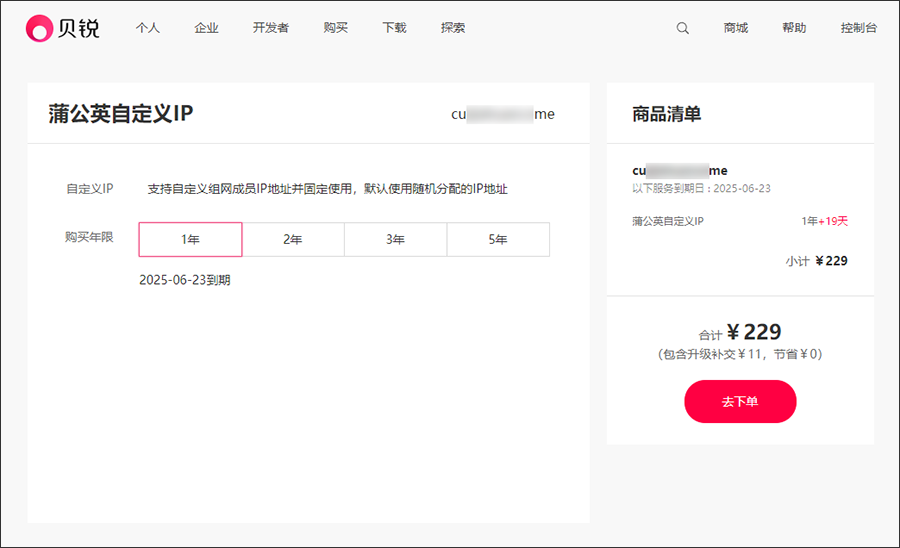Click the 自定义IP label in the form
900x548 pixels.
pos(90,189)
